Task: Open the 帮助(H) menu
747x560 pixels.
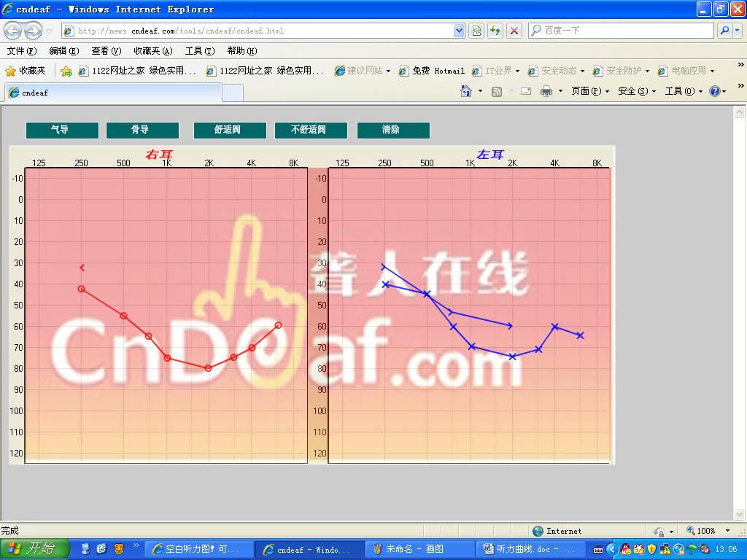Action: 242,51
